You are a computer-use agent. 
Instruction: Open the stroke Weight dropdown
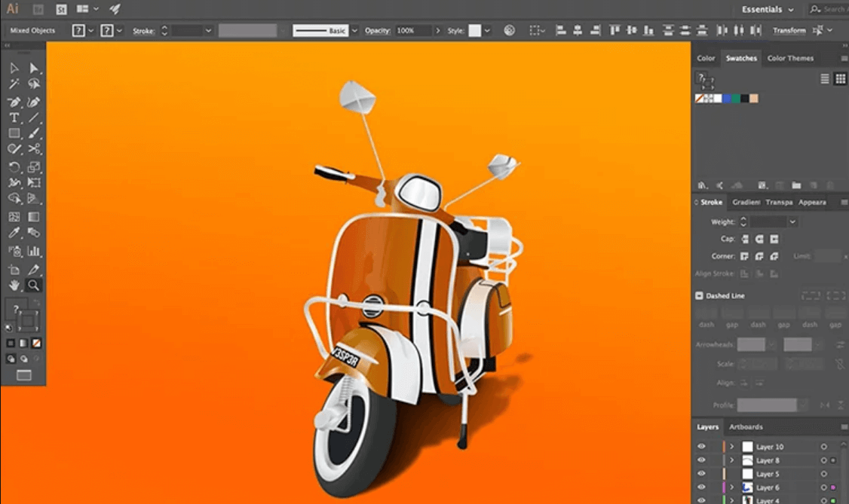pyautogui.click(x=792, y=222)
